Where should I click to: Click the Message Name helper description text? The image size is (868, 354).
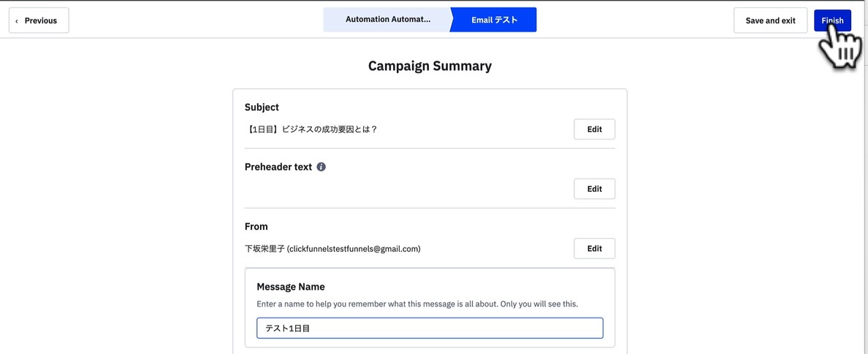pos(417,304)
